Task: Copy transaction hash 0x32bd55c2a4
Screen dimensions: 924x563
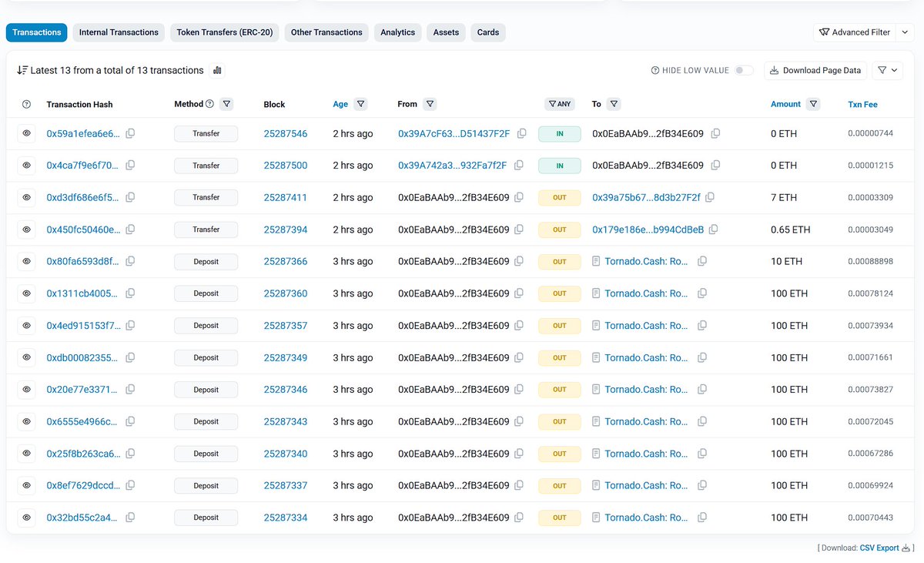Action: click(x=130, y=518)
